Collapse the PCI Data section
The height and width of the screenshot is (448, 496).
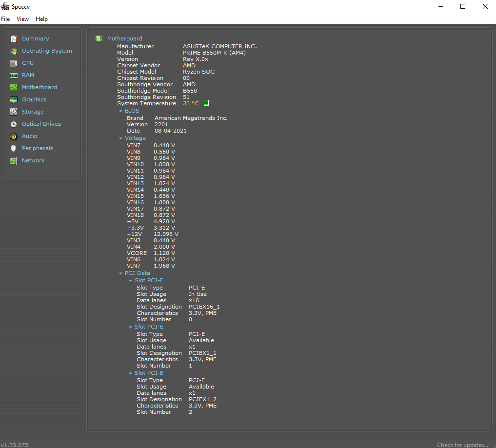tap(120, 273)
